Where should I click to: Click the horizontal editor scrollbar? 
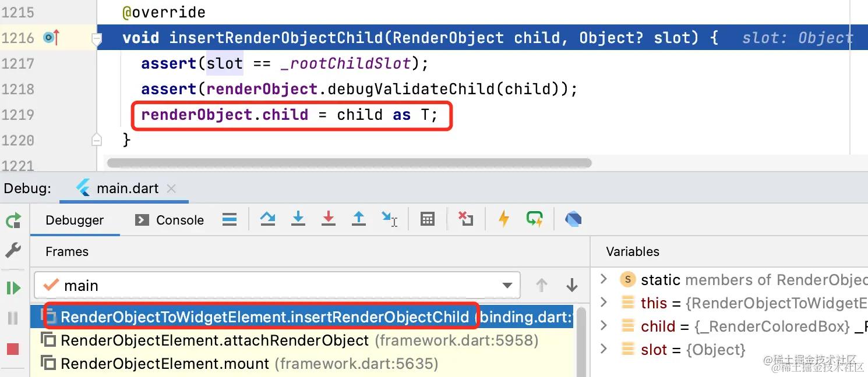(x=350, y=163)
